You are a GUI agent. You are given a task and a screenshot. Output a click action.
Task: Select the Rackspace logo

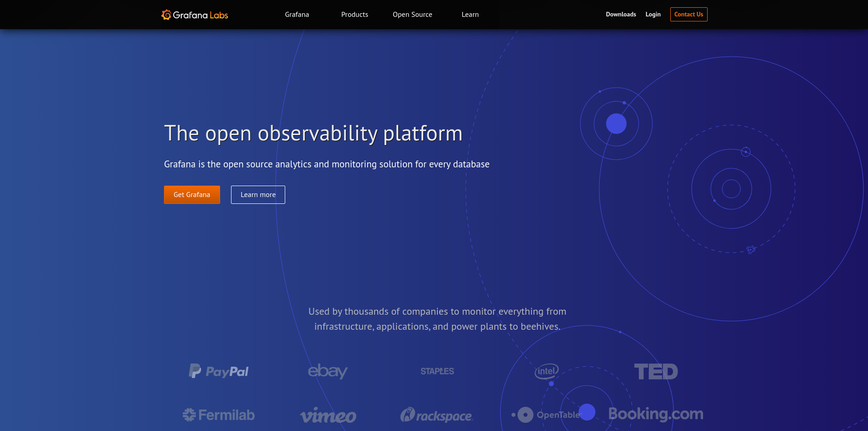coord(436,415)
